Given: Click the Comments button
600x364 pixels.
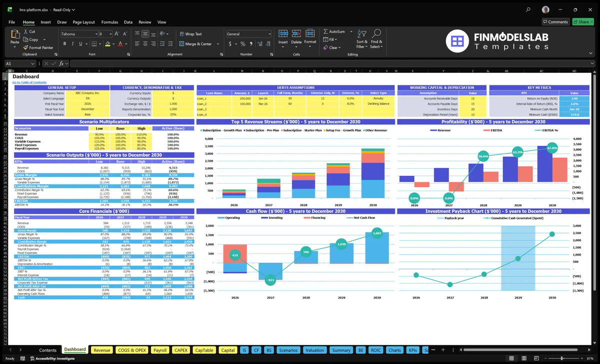Looking at the screenshot, I should (x=555, y=21).
